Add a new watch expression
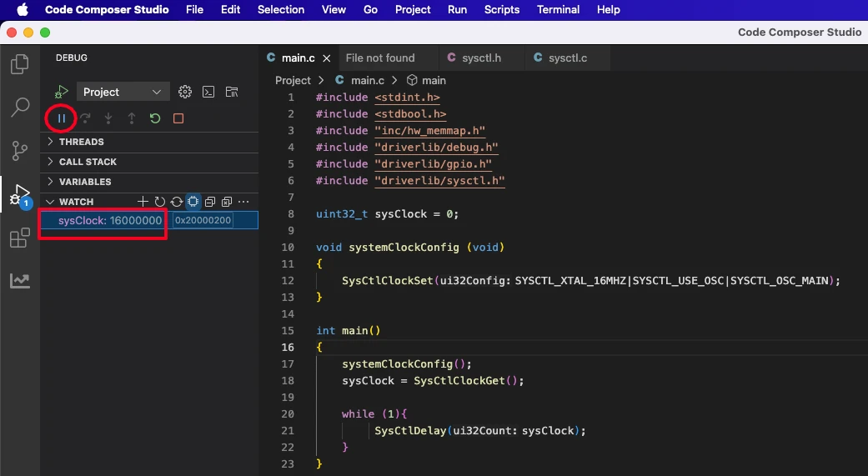 [143, 202]
